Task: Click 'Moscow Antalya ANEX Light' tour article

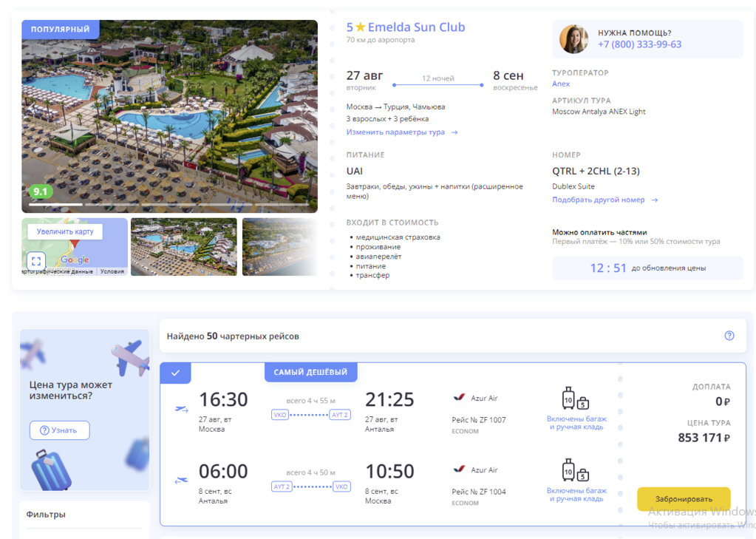Action: pyautogui.click(x=599, y=112)
